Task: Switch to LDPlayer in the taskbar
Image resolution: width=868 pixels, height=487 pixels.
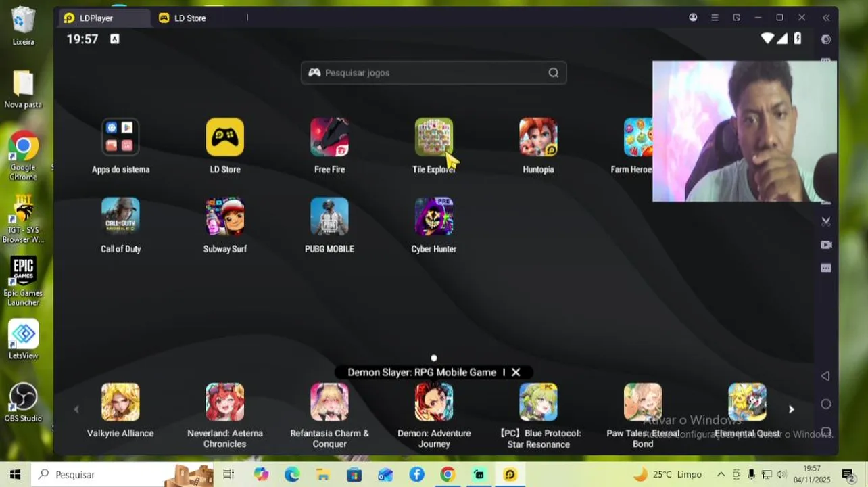Action: [x=510, y=474]
